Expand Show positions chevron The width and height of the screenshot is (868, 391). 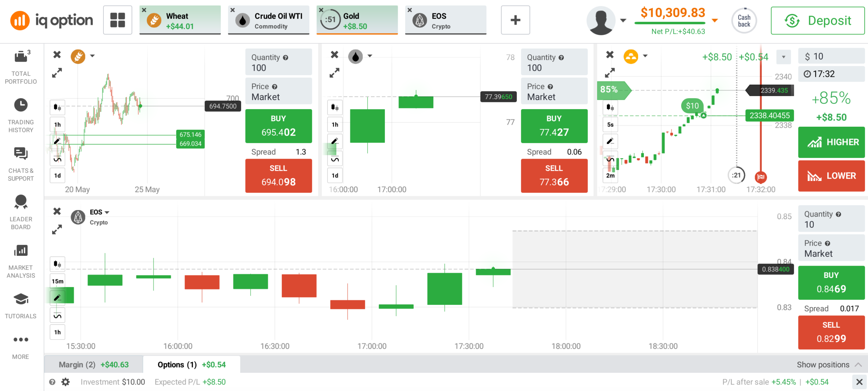[858, 365]
